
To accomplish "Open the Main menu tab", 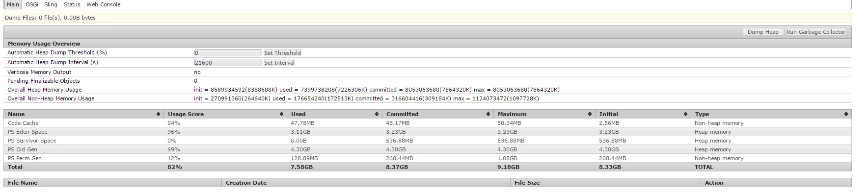I will 13,4.
